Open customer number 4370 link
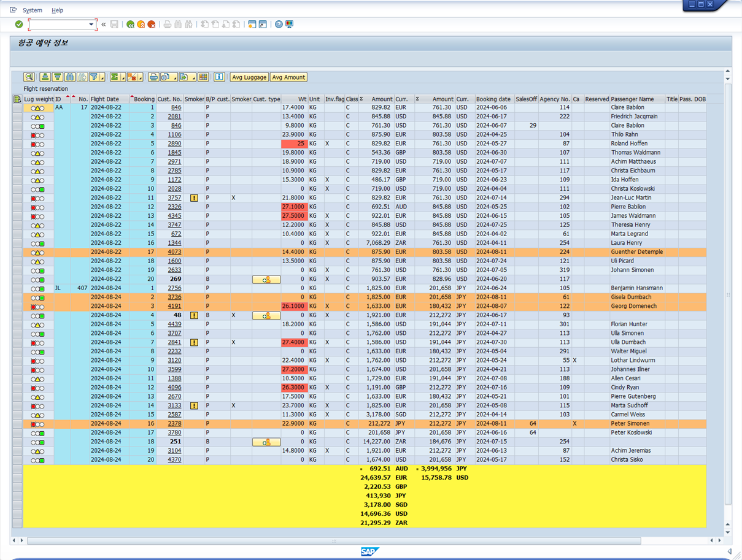The height and width of the screenshot is (560, 742). point(174,460)
